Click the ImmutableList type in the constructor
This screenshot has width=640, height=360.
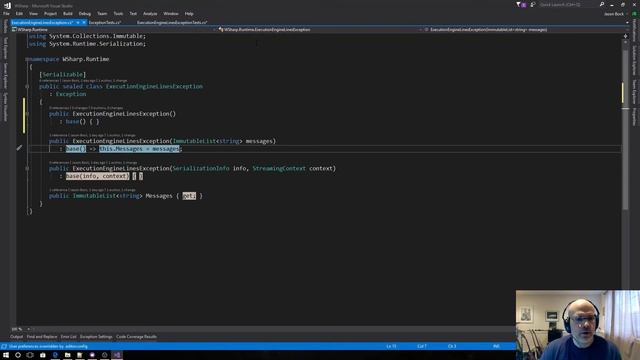point(194,141)
